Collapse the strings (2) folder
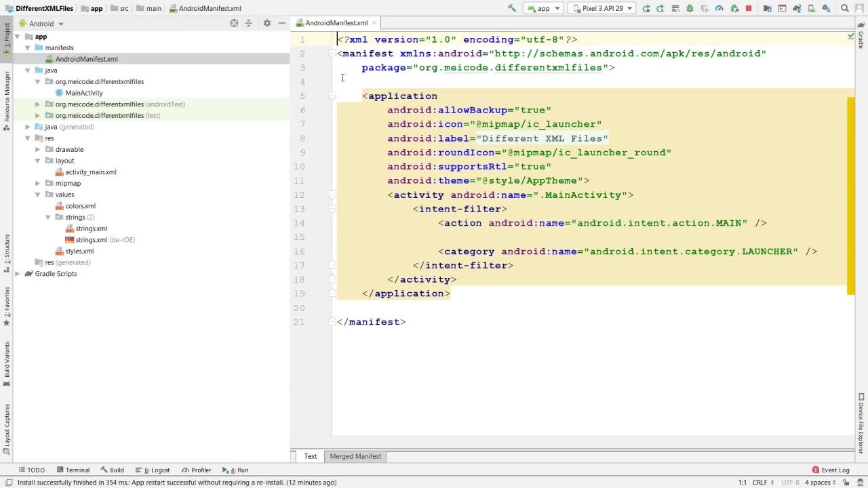 tap(48, 218)
